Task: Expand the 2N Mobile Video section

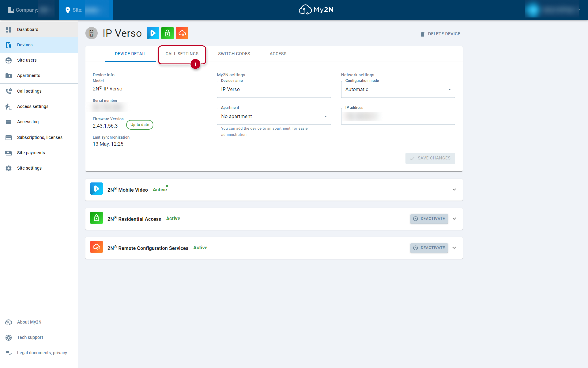Action: [x=454, y=190]
